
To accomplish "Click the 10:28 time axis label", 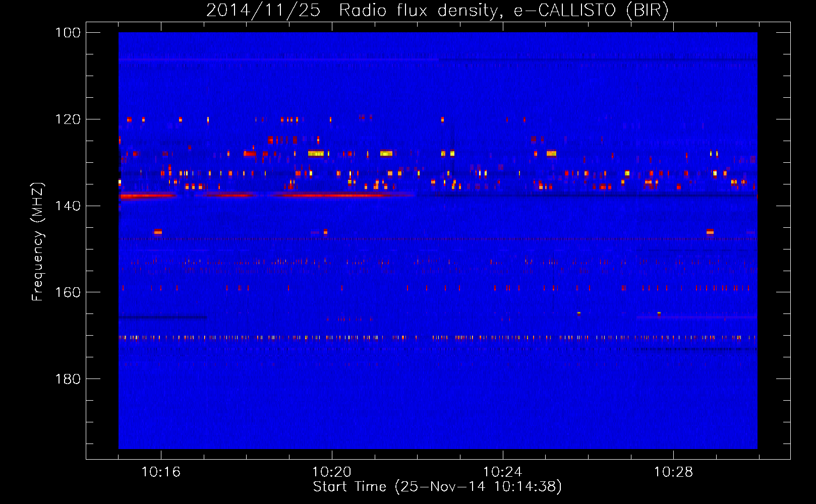I will coord(673,472).
